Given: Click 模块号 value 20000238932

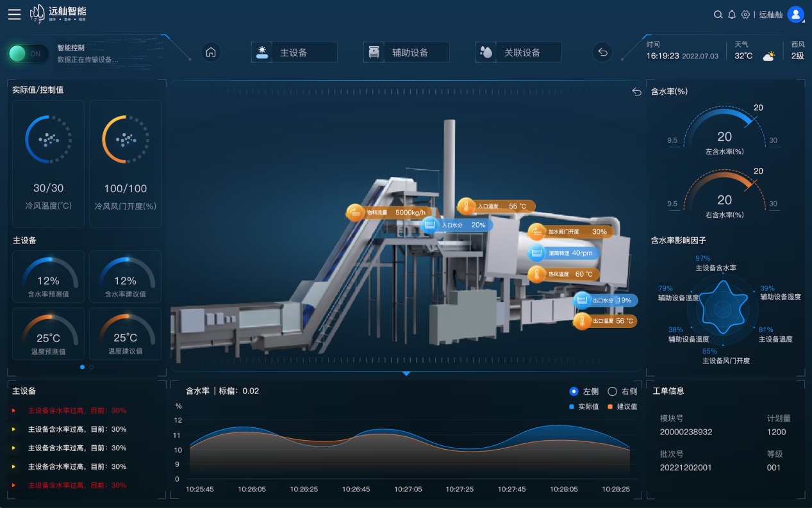Looking at the screenshot, I should (x=686, y=432).
